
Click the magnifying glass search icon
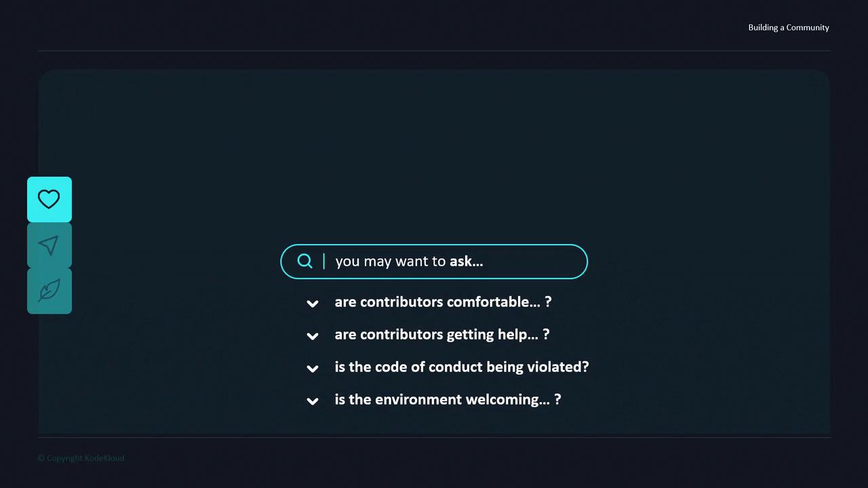(305, 261)
